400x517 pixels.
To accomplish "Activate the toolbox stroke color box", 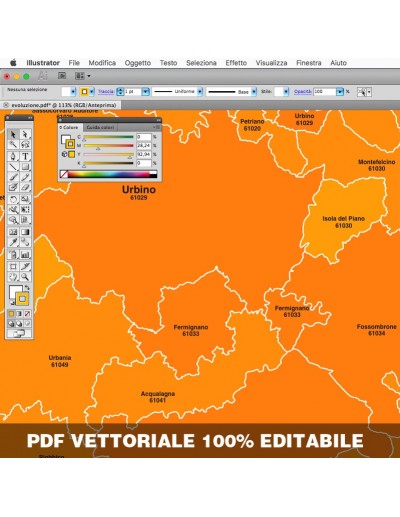I will pos(23,299).
